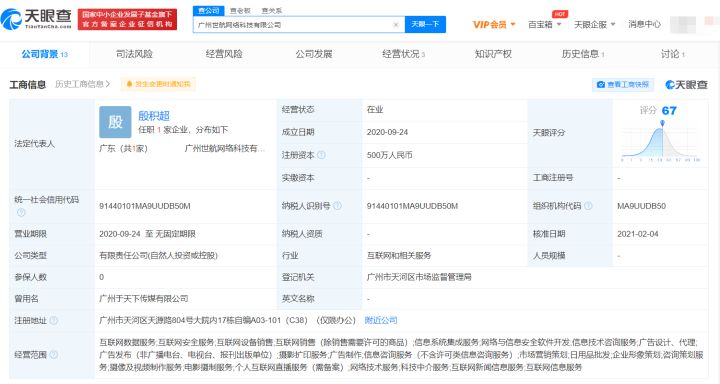The height and width of the screenshot is (384, 720).
Task: Click approval date 2021-02-04
Action: pos(638,234)
